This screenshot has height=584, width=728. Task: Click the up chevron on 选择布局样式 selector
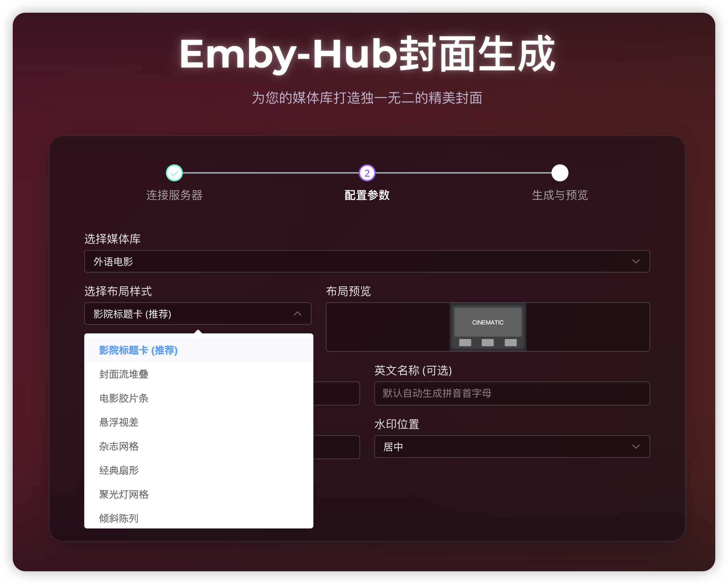pos(297,314)
